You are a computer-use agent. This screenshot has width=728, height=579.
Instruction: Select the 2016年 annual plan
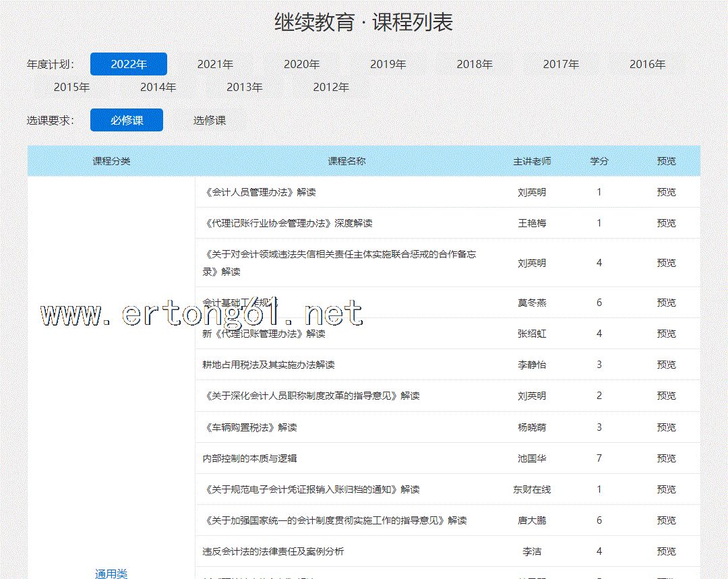click(647, 64)
